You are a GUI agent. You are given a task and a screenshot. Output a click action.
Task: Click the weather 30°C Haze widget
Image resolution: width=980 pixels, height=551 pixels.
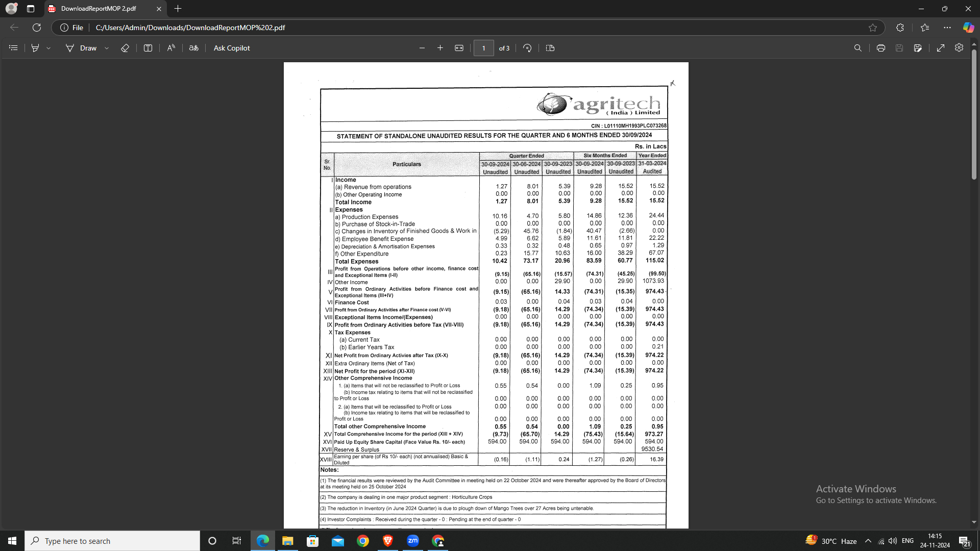831,541
